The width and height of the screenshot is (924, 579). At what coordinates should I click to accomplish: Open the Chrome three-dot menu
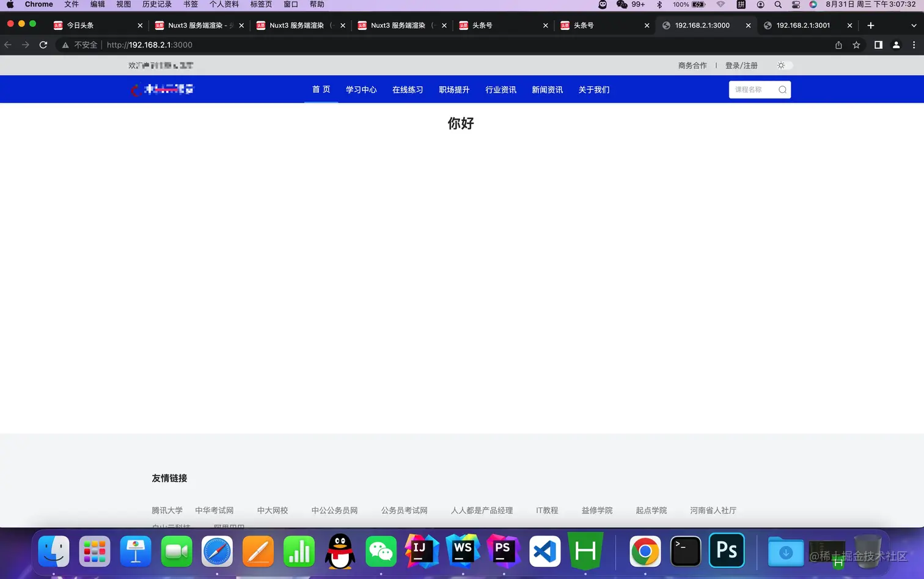pos(912,45)
